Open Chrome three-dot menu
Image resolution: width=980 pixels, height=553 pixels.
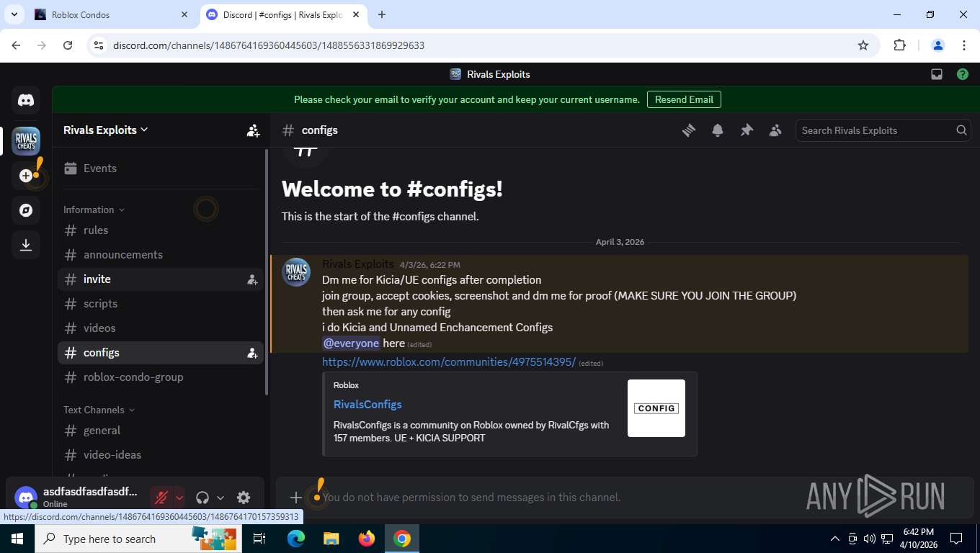point(964,45)
